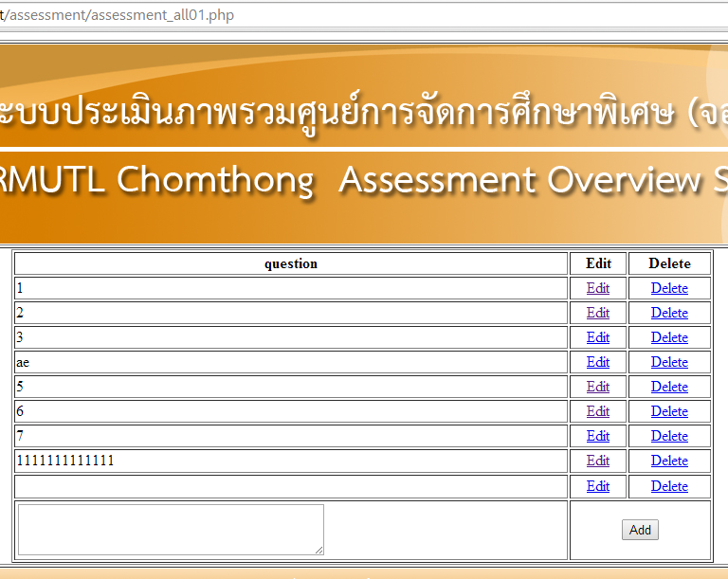Click the Thai banner heading text
The image size is (728, 579).
pos(364,114)
